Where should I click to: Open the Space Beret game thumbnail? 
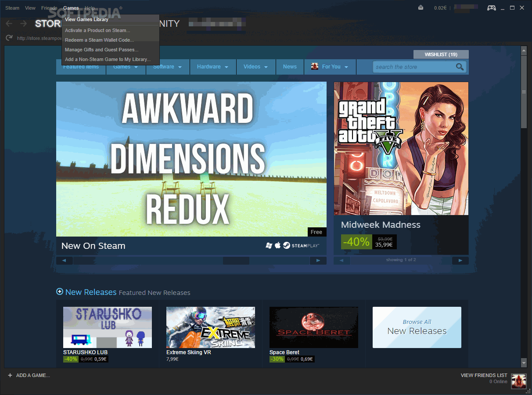coord(314,327)
